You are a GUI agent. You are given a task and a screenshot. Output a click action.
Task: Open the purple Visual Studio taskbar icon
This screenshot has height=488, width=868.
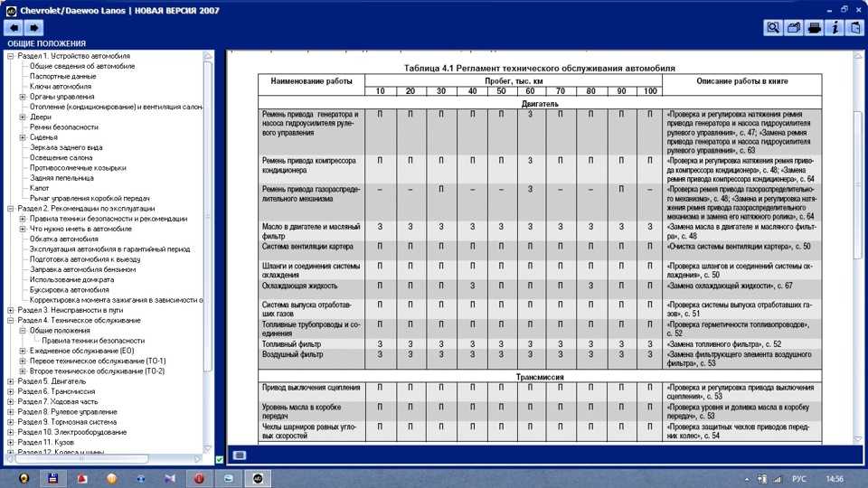[x=170, y=478]
